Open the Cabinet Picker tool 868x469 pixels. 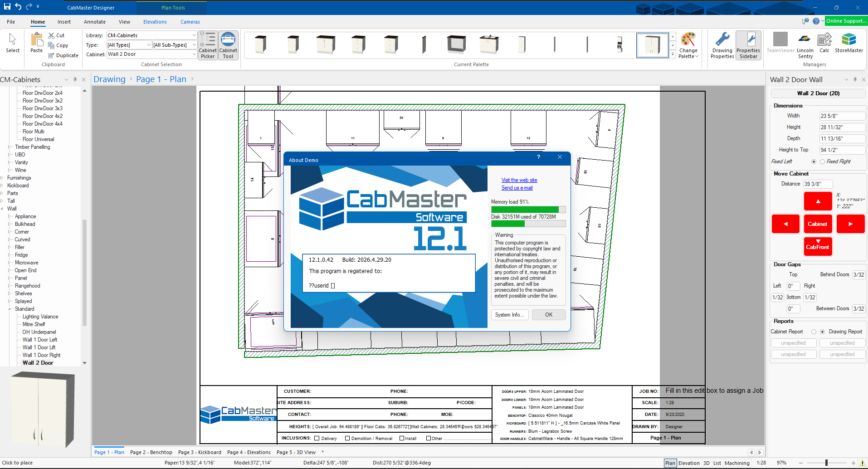click(x=208, y=45)
